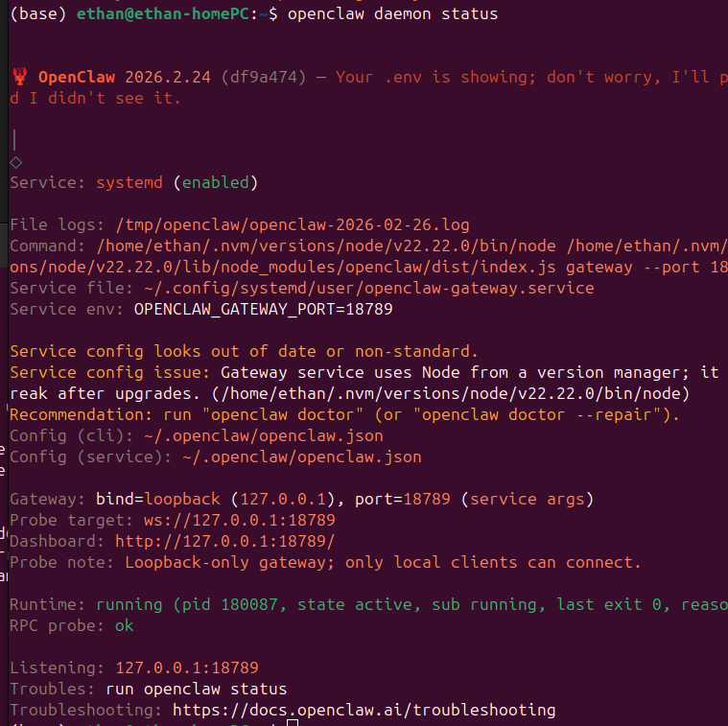Click the typed command "openclaw daemon status"
The image size is (728, 726).
pos(392,14)
